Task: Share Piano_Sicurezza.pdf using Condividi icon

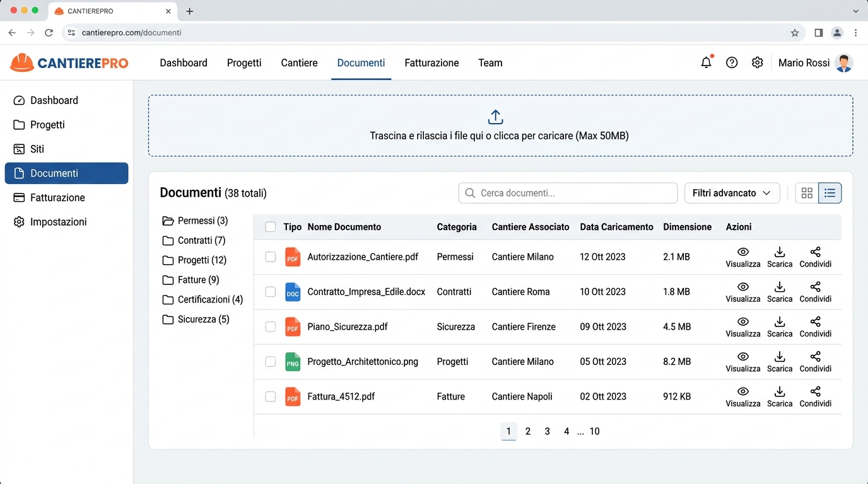Action: (x=815, y=326)
